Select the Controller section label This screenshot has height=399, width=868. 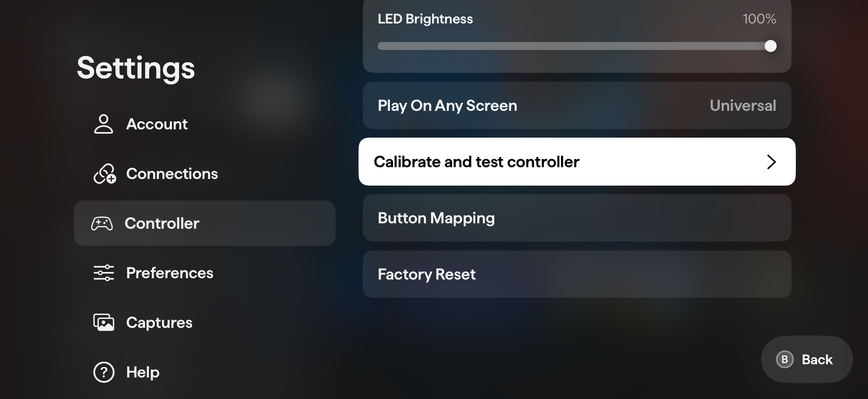coord(162,223)
